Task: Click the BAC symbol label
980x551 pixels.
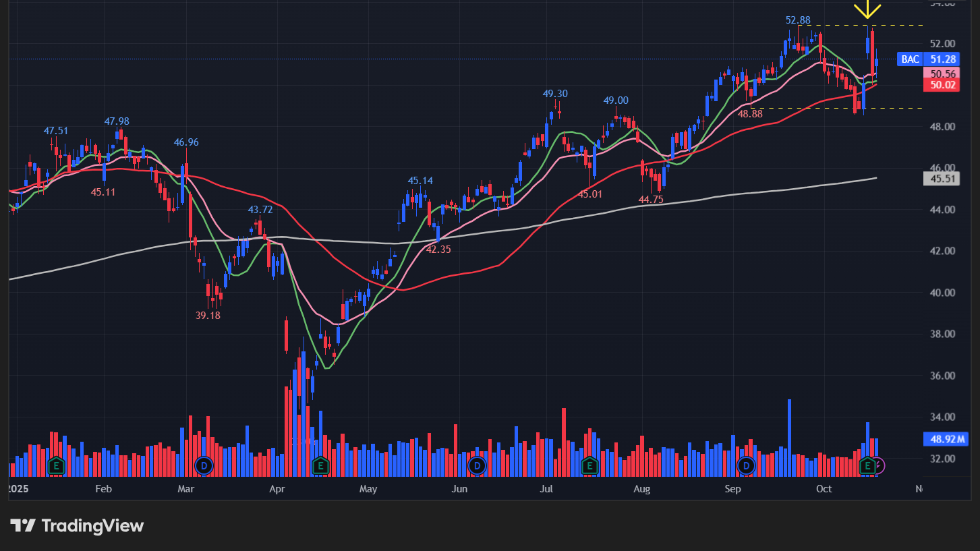Action: 910,59
